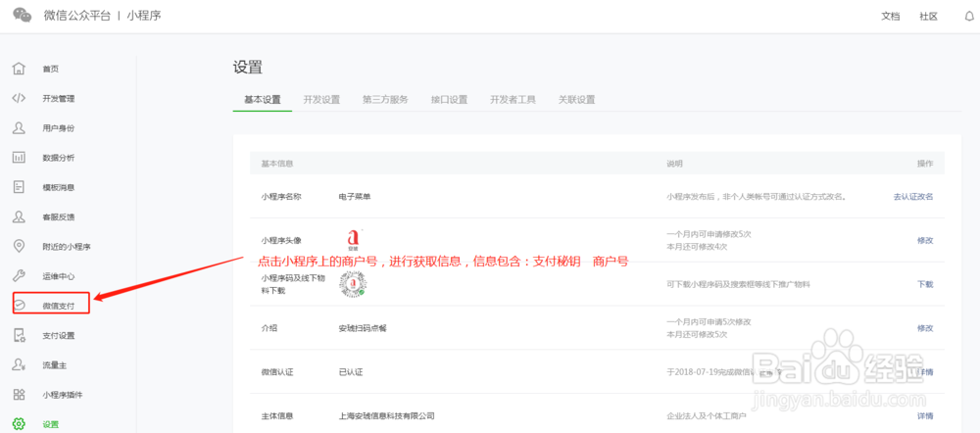
Task: Click the mini program QR code image
Action: pyautogui.click(x=352, y=284)
